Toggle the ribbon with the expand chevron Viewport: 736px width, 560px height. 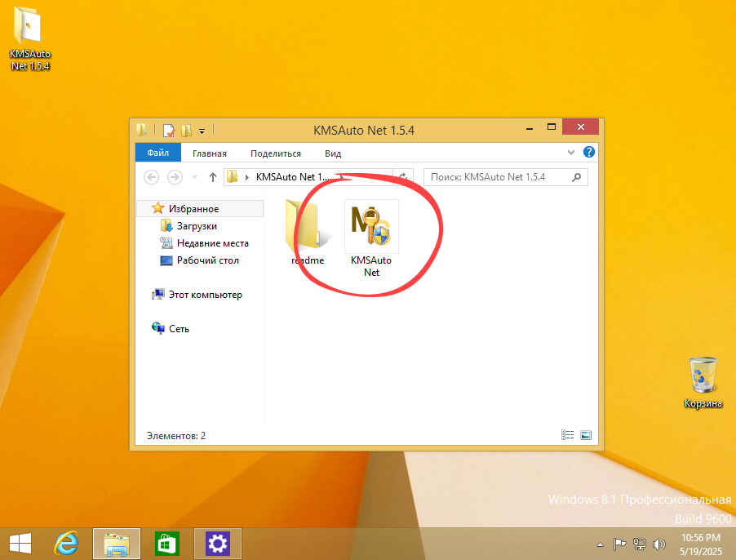click(x=571, y=153)
